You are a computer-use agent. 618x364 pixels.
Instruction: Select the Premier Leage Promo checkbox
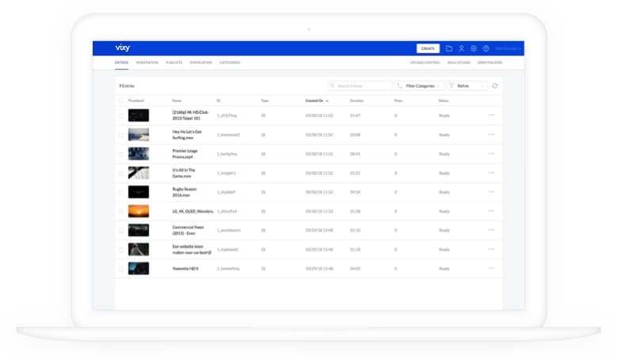121,154
